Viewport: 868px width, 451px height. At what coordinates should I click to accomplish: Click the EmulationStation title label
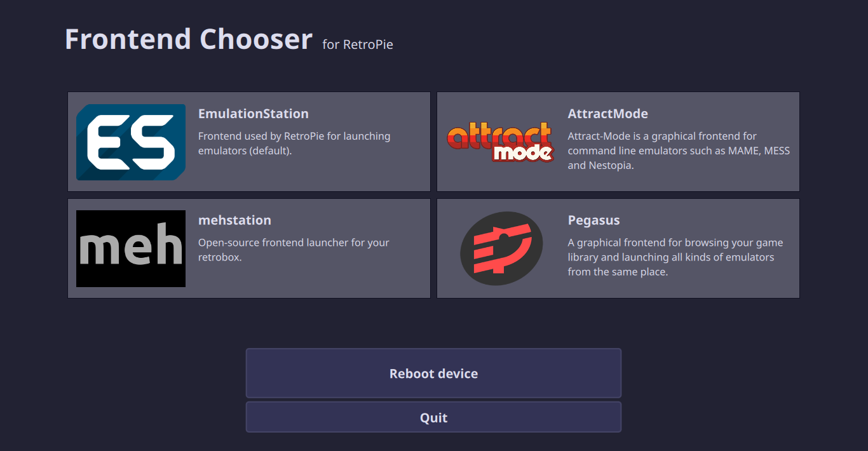(x=253, y=113)
